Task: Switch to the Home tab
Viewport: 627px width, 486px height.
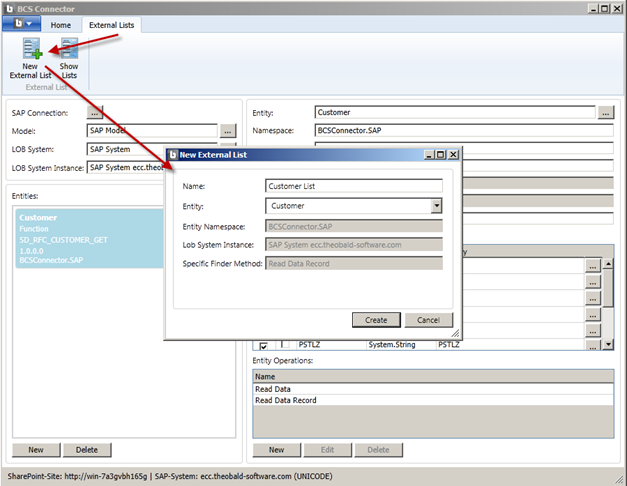Action: (x=61, y=24)
